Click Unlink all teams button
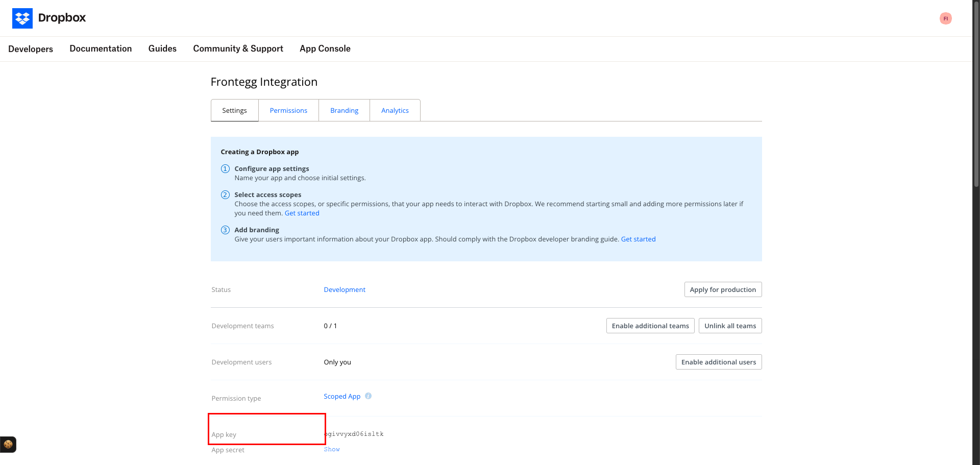The width and height of the screenshot is (980, 465). (730, 326)
